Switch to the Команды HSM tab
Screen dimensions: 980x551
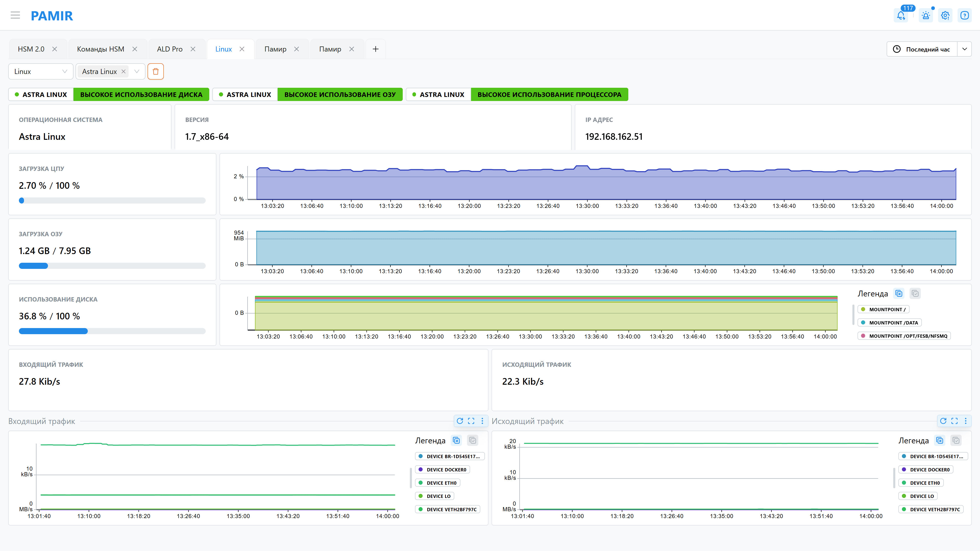(x=101, y=49)
